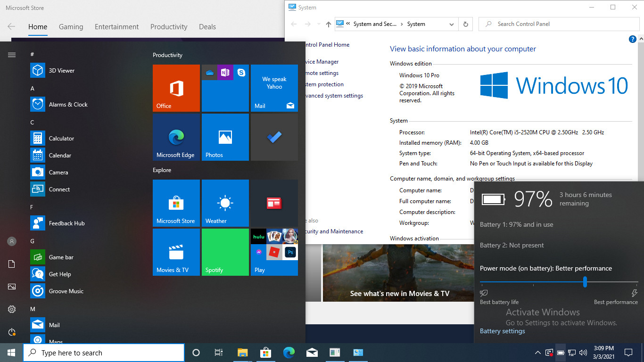The height and width of the screenshot is (362, 644).
Task: Click the letter C header in app list
Action: point(33,122)
